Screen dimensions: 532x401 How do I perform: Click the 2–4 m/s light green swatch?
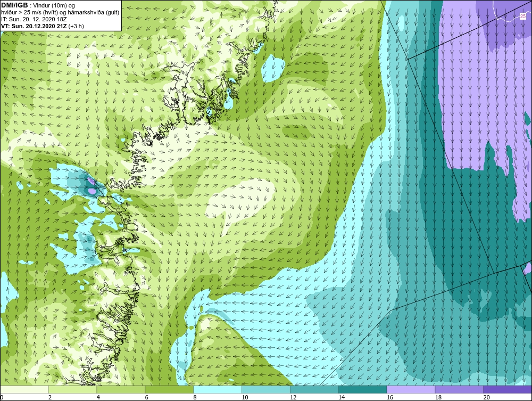72,389
